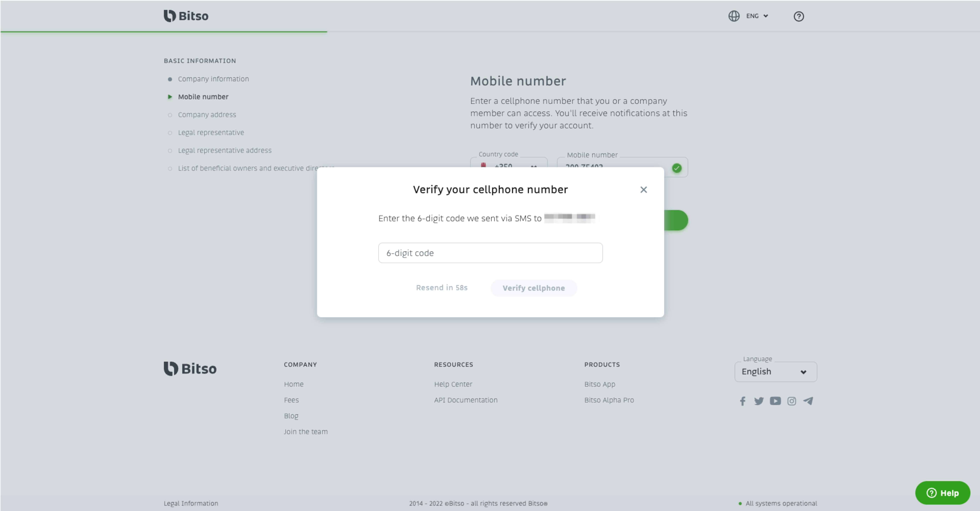Go to Company address step

click(207, 114)
